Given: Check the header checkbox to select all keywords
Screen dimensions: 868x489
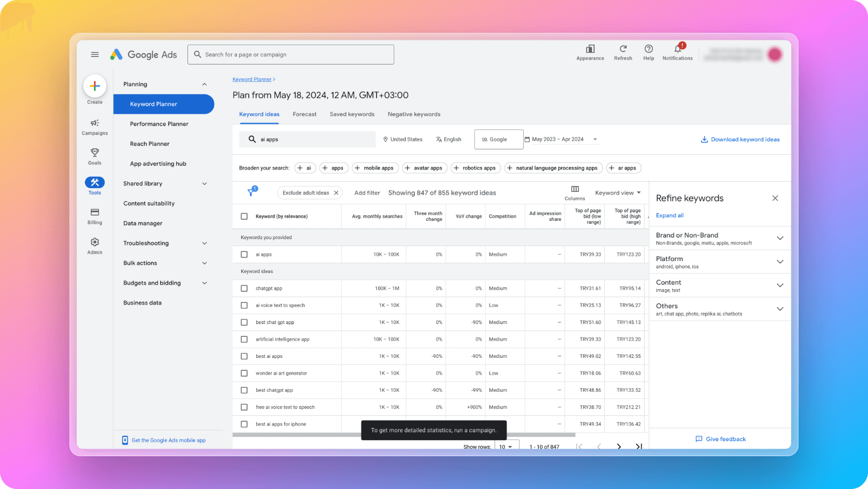Looking at the screenshot, I should [244, 216].
